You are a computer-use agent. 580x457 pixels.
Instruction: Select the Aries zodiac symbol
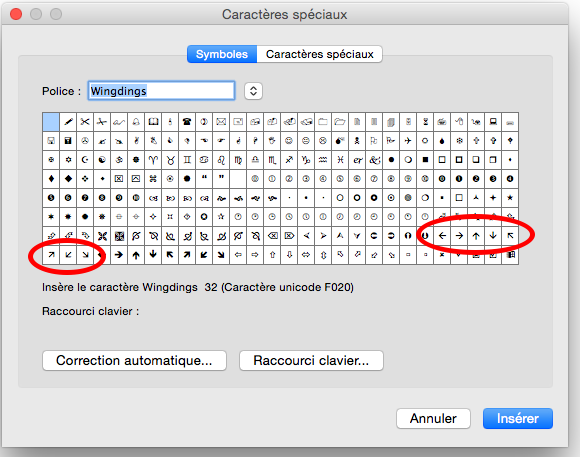pos(153,160)
